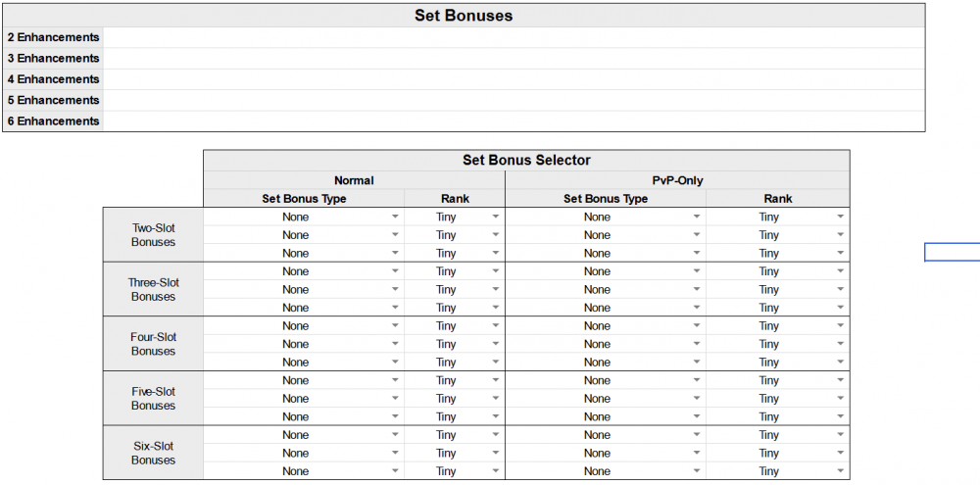Expand middle Three-Slot Normal Rank dropdown

496,290
